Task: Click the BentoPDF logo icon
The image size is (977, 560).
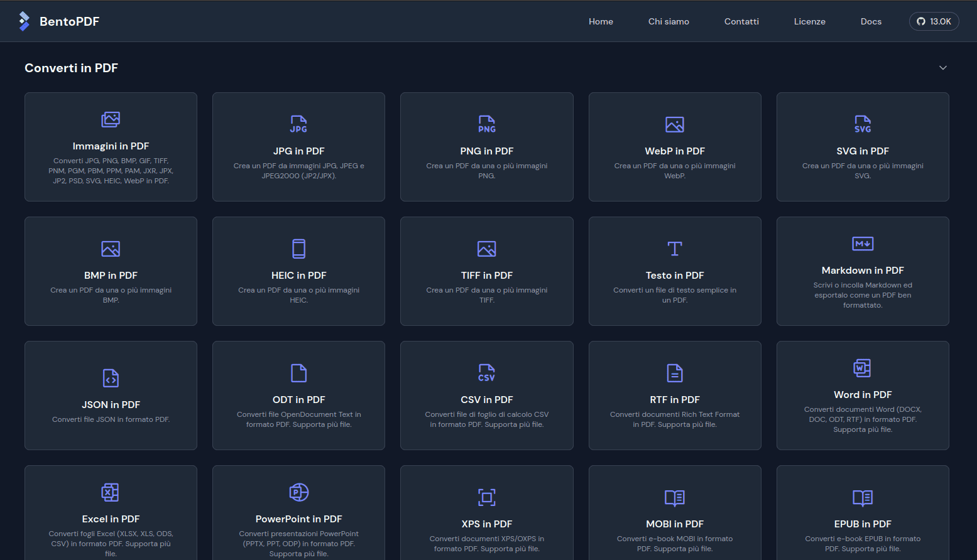Action: (24, 21)
